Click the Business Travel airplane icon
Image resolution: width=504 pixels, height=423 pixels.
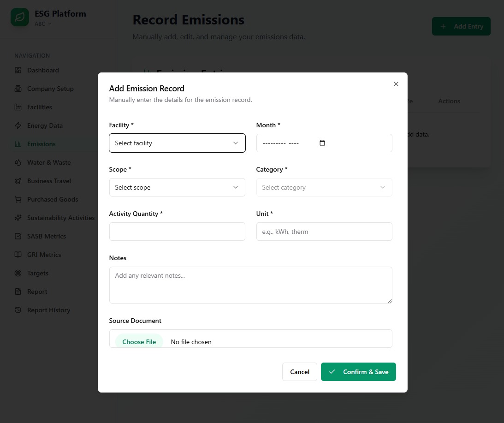pos(18,181)
